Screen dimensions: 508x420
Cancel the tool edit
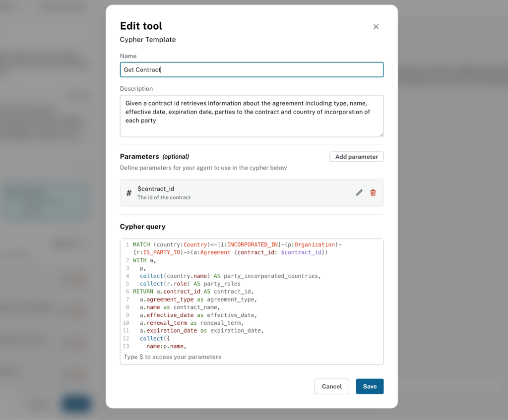point(331,387)
